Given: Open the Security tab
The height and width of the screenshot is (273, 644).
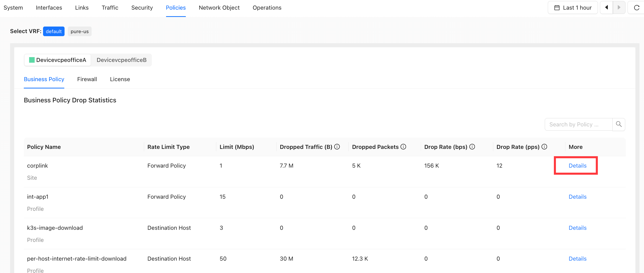Looking at the screenshot, I should point(142,8).
